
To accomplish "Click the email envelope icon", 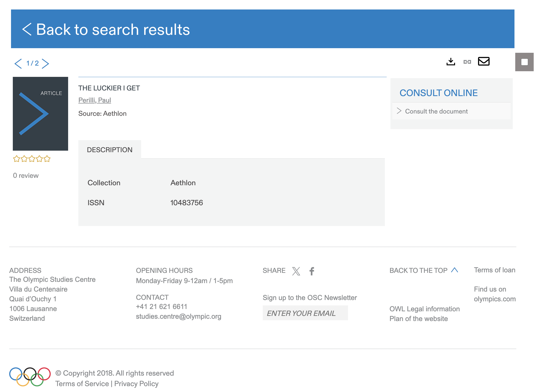I will pyautogui.click(x=483, y=61).
